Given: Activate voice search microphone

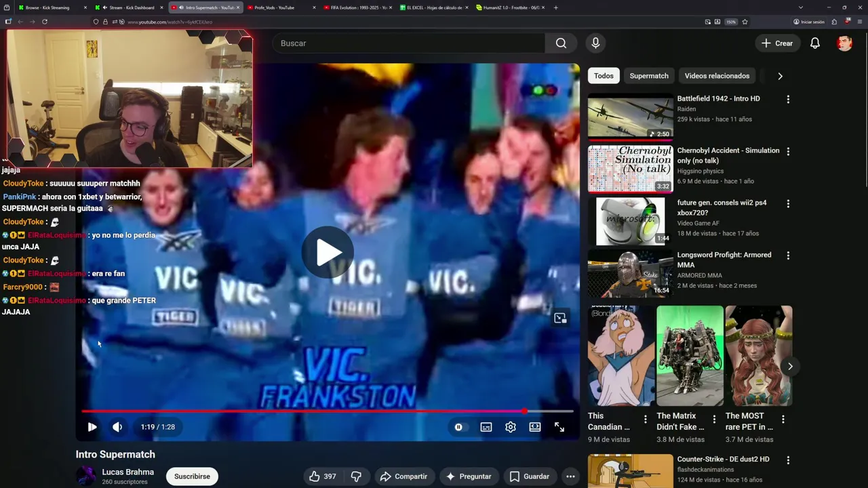Looking at the screenshot, I should pos(595,43).
